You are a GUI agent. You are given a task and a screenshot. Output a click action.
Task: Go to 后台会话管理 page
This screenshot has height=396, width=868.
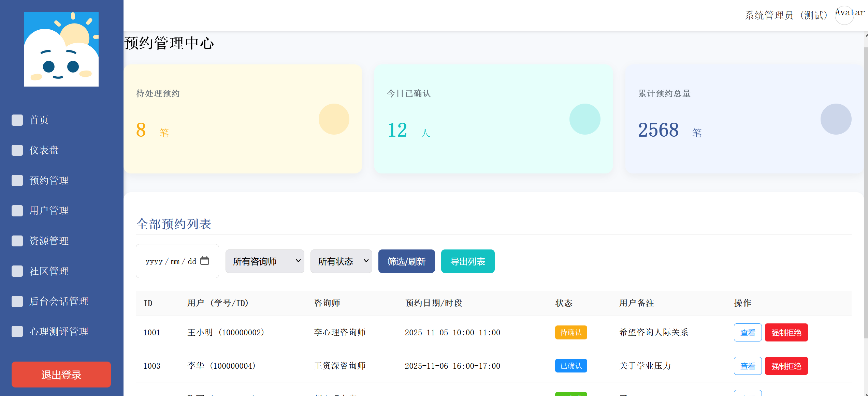[59, 301]
